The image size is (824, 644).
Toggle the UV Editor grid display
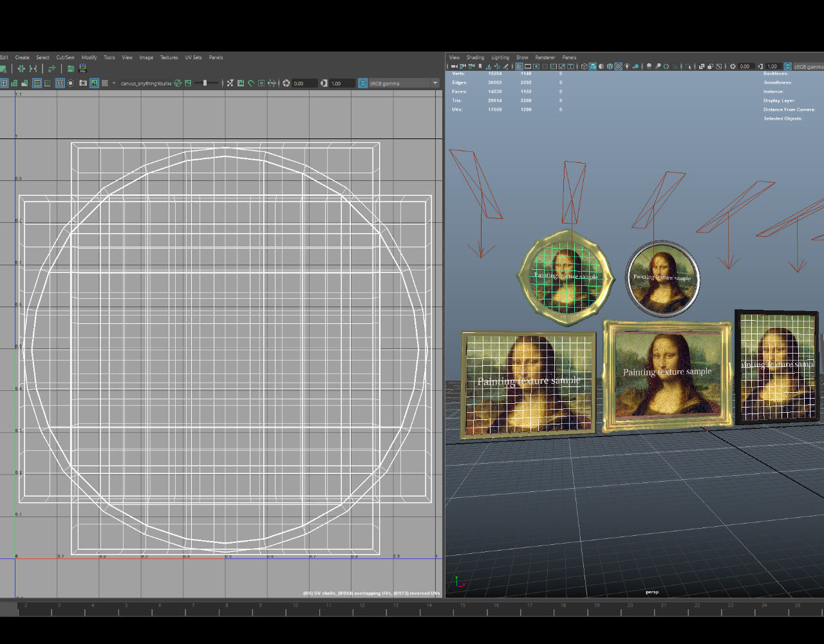[60, 83]
